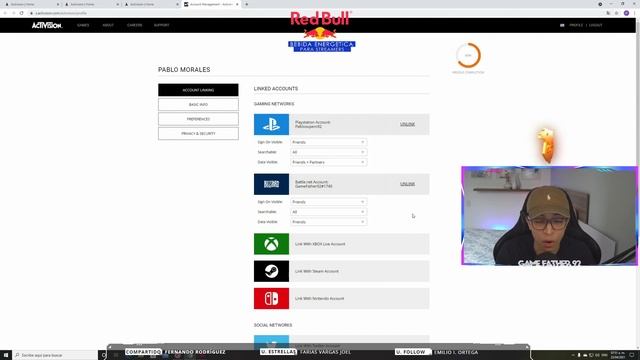Close the Account Management browser tab

(237, 4)
